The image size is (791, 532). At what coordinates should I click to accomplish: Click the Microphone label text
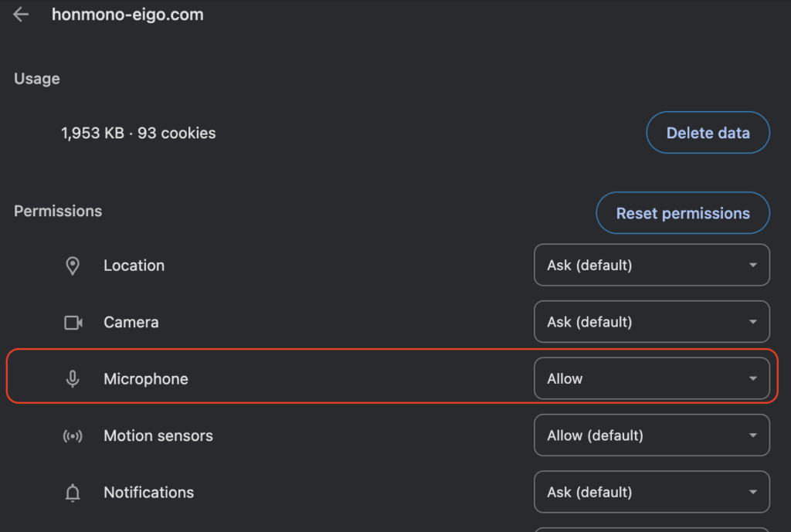146,379
